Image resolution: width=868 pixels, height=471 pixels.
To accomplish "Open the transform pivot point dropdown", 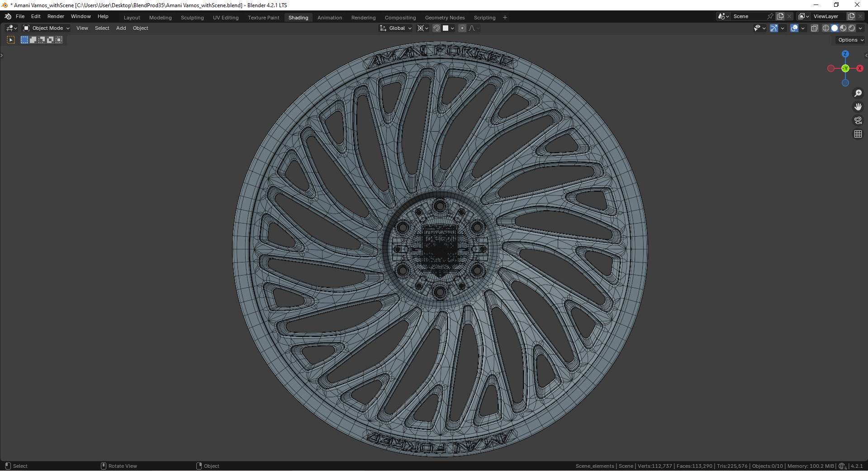I will (x=423, y=28).
